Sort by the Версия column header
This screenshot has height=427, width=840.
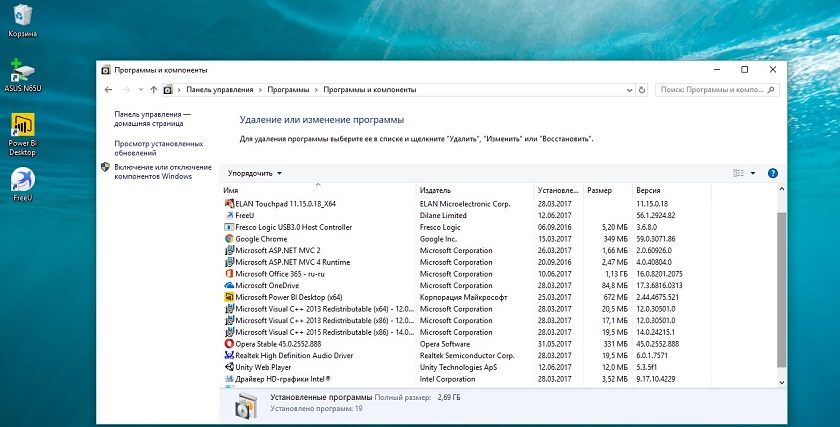pos(672,190)
